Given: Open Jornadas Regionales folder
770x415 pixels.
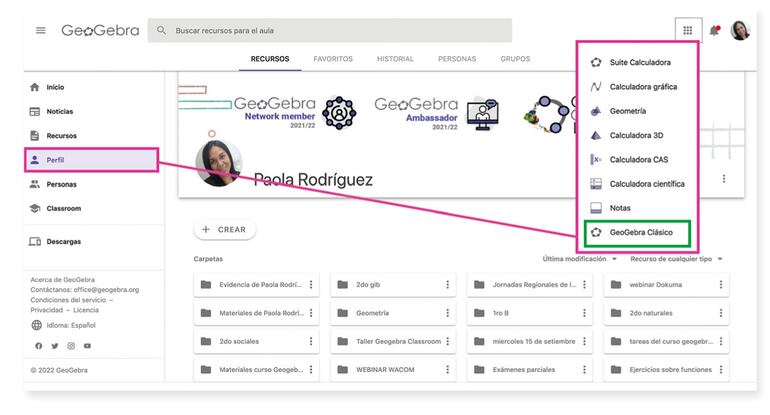Looking at the screenshot, I should point(529,285).
